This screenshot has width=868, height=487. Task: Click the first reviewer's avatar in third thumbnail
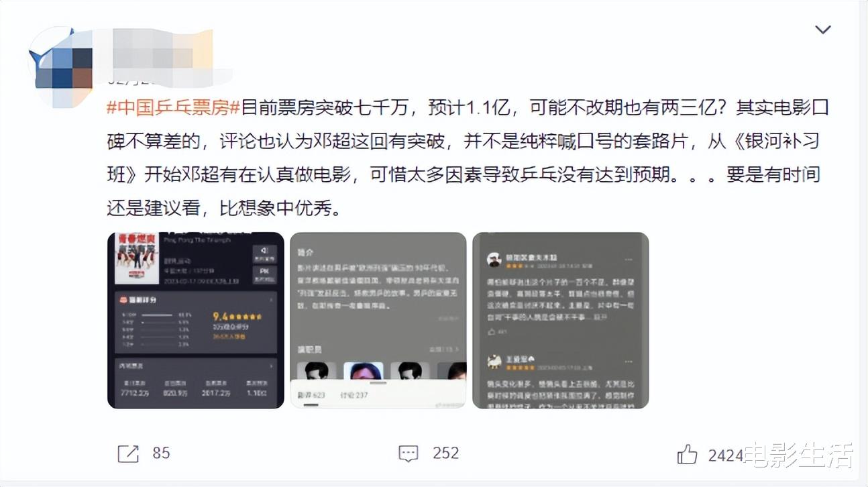click(x=494, y=260)
